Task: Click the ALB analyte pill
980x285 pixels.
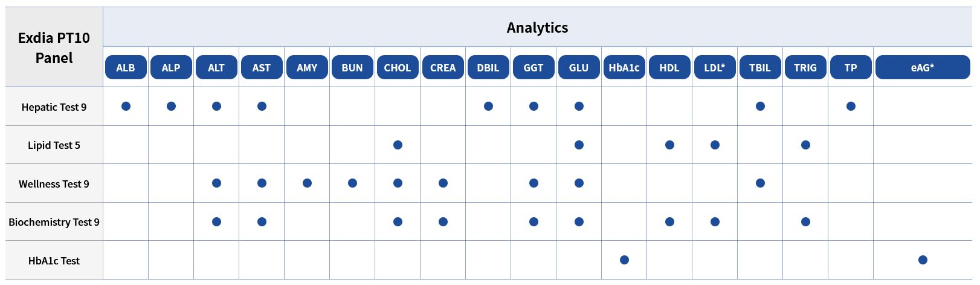Action: click(x=126, y=67)
